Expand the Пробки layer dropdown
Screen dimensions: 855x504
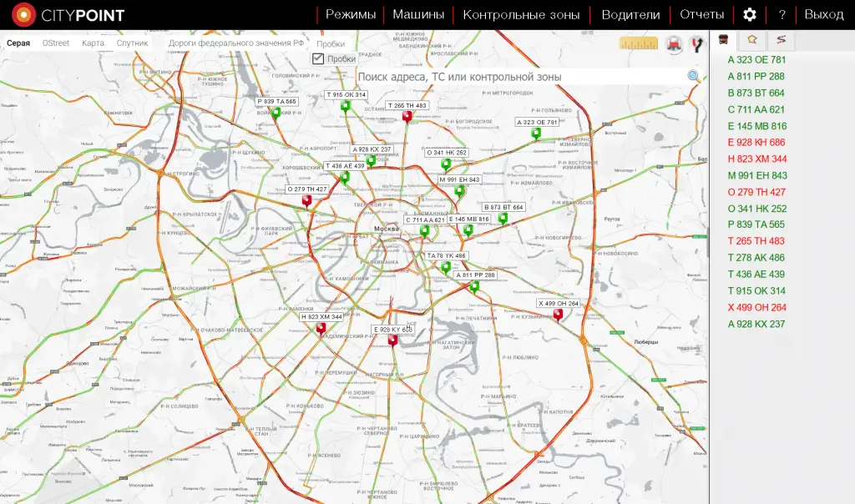(331, 44)
